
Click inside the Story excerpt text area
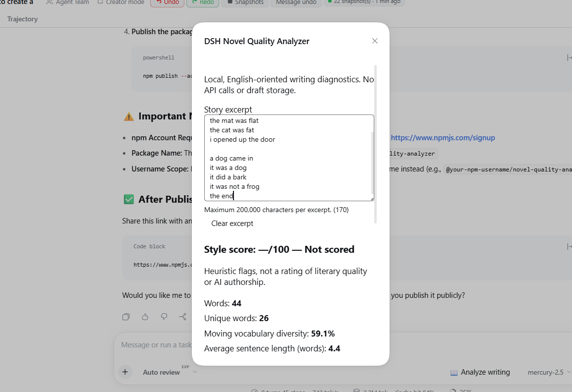[x=289, y=158]
